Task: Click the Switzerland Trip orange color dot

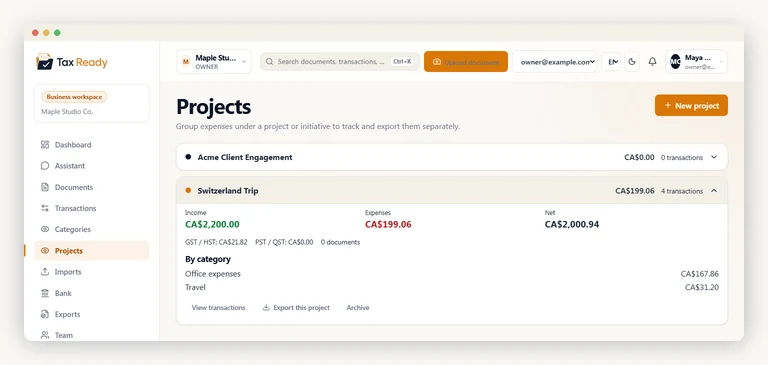Action: (188, 191)
